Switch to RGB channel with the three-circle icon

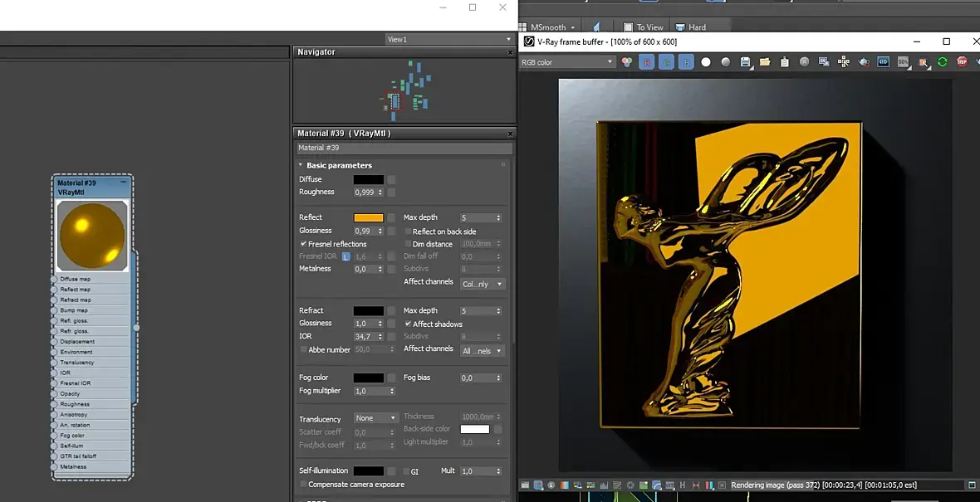(x=627, y=61)
